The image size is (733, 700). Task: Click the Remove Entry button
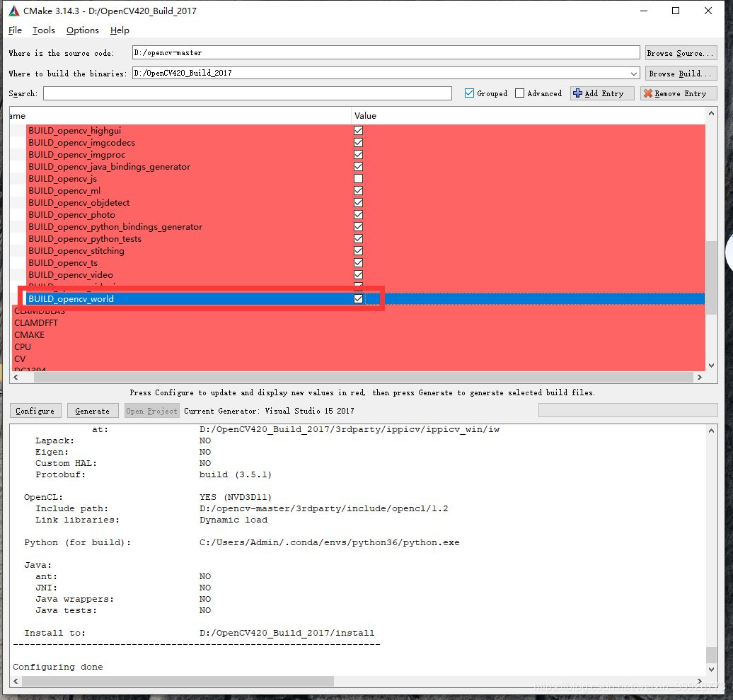click(x=679, y=93)
